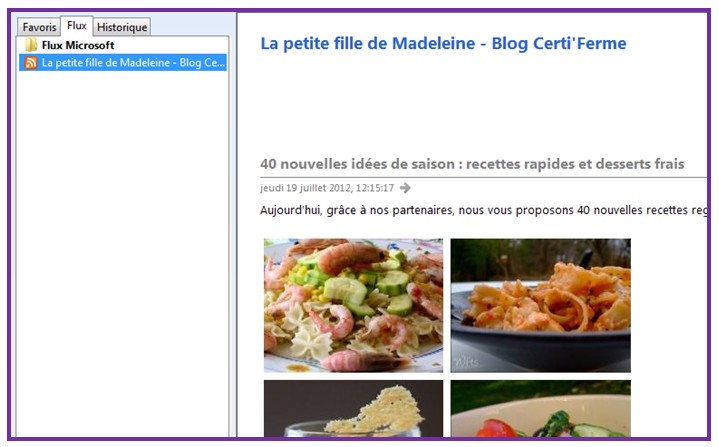719x447 pixels.
Task: Open the La petite fille de Madeleine blog title link
Action: click(x=443, y=44)
